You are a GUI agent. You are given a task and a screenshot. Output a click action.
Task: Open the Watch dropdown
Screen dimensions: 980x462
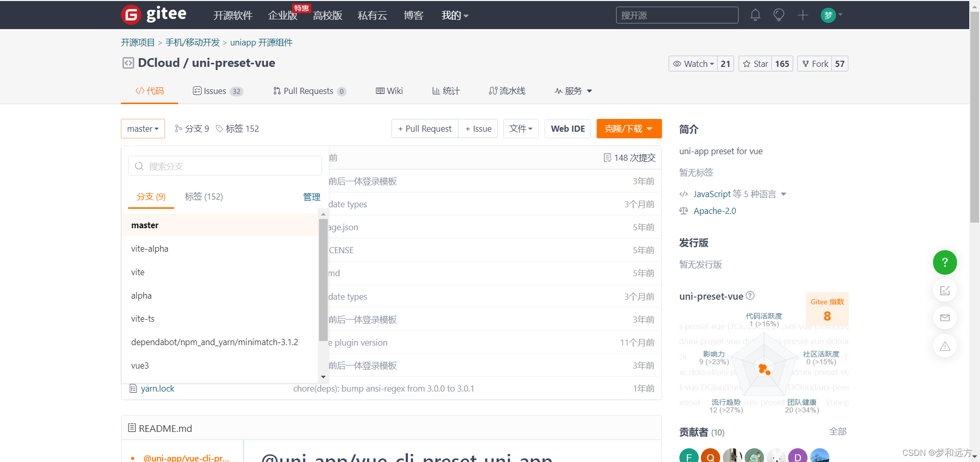click(x=693, y=64)
